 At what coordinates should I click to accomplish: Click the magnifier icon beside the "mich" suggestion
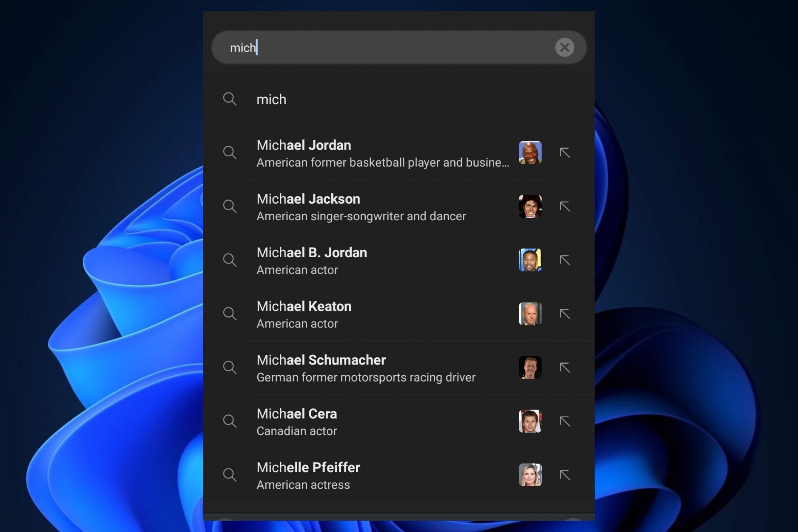pos(230,99)
